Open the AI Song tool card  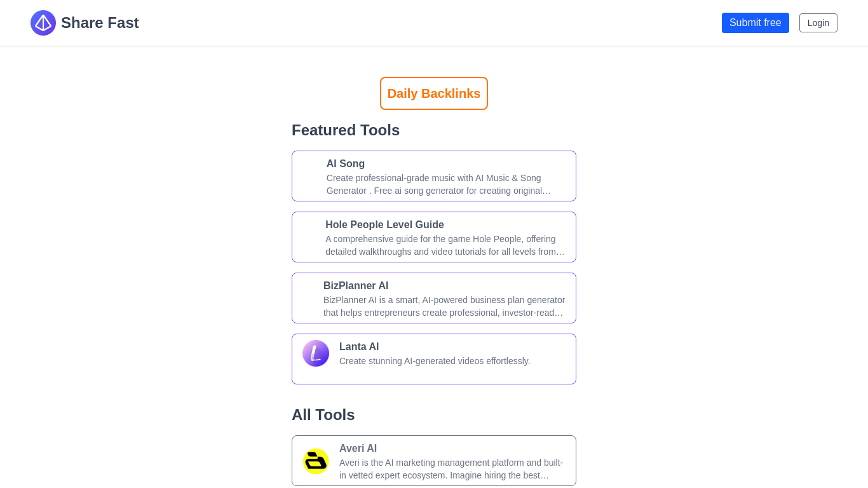(434, 176)
